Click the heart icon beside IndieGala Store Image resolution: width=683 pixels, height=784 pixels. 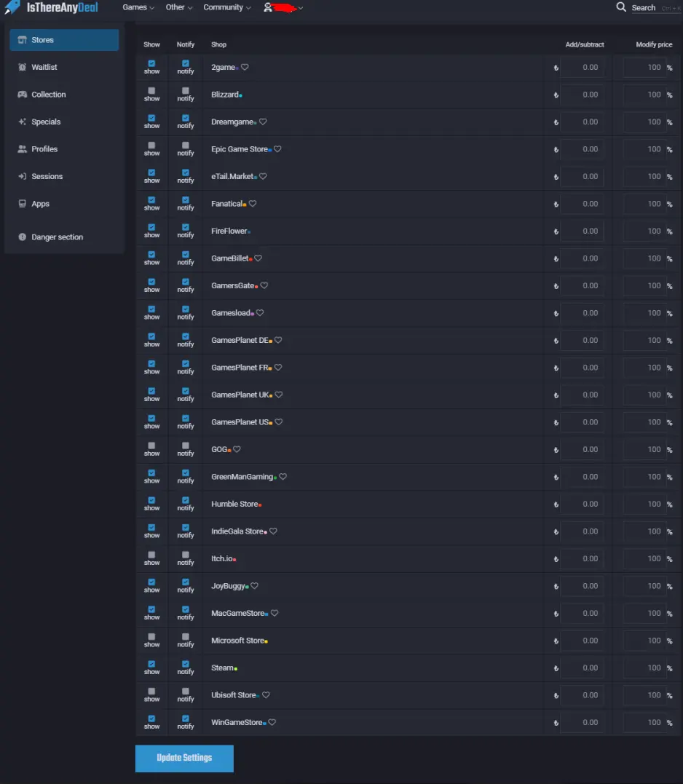273,531
